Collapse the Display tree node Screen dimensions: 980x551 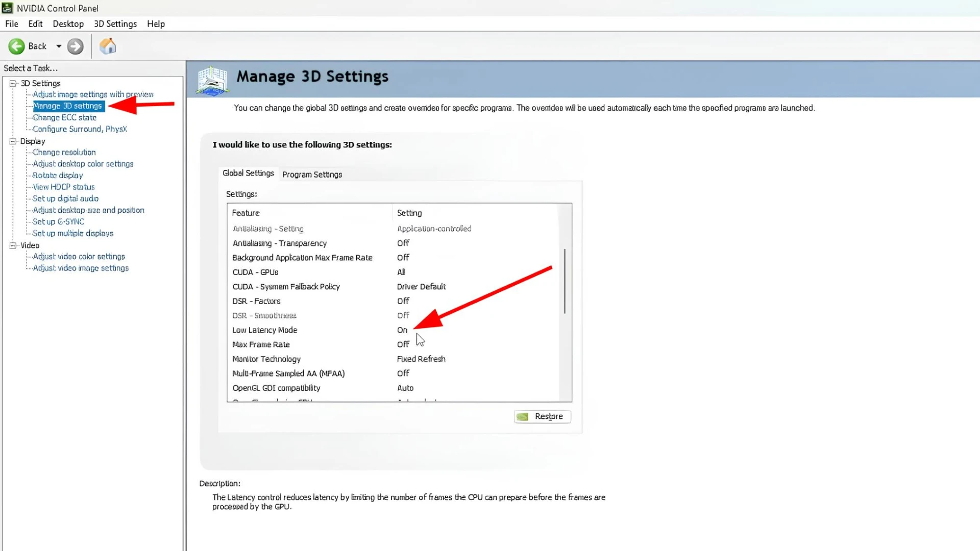point(13,141)
